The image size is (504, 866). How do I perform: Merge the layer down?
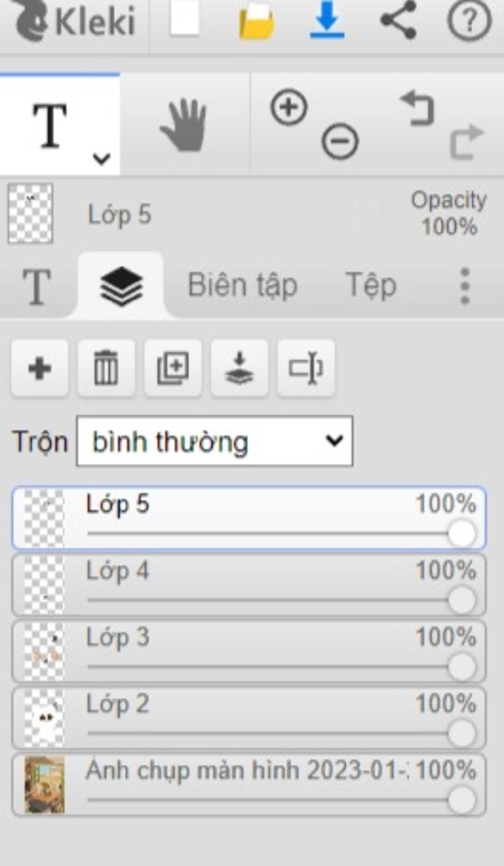pyautogui.click(x=239, y=368)
